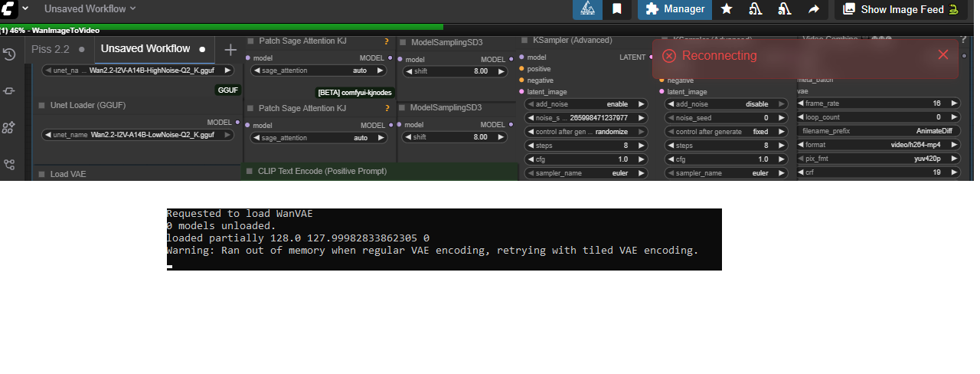The height and width of the screenshot is (374, 980).
Task: Click the LATENT output port on KSampler
Action: 651,57
